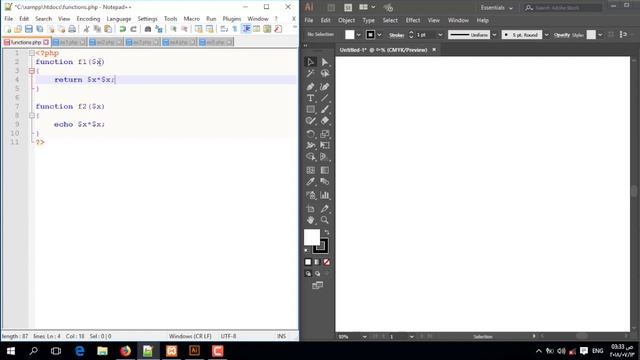Select the Column Graph tool
The image size is (640, 360).
click(324, 195)
